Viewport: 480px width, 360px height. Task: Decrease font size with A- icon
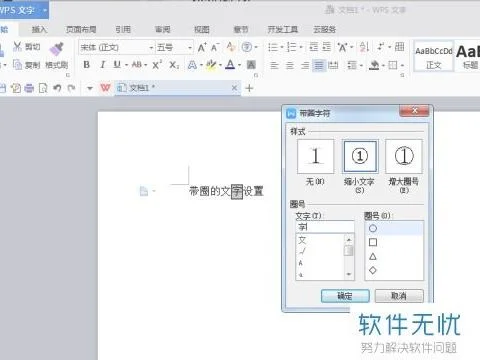(x=215, y=47)
